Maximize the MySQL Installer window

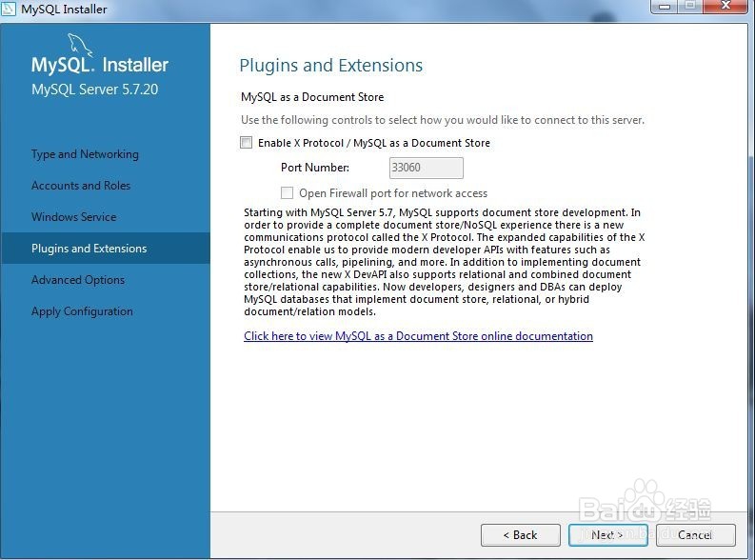(690, 7)
